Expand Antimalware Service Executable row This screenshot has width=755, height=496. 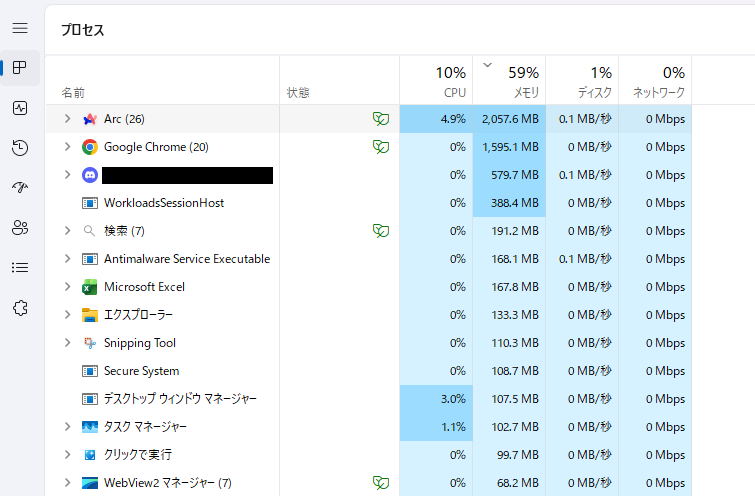[67, 259]
